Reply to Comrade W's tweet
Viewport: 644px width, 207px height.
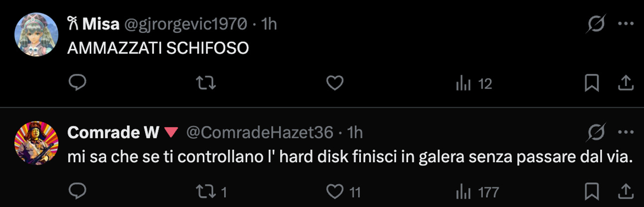tap(77, 192)
